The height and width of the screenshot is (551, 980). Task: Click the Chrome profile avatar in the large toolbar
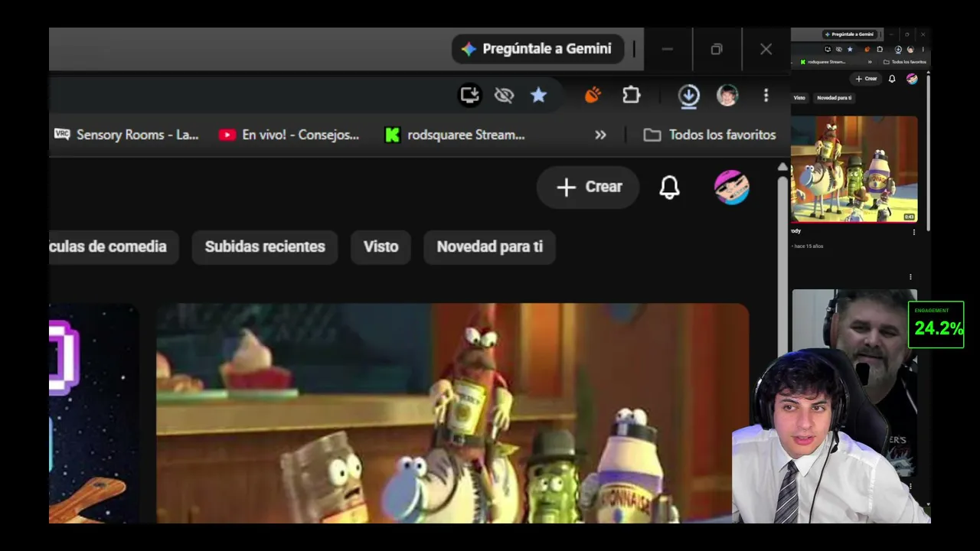[x=727, y=95]
